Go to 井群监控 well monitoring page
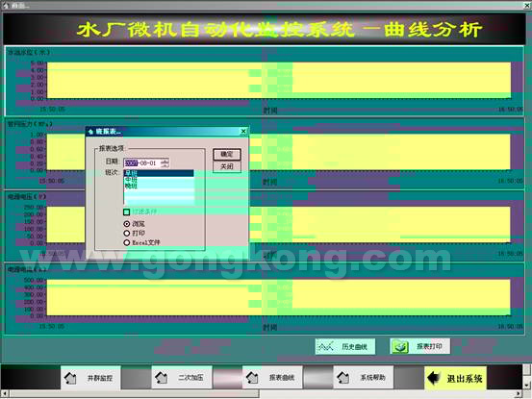Image resolution: width=532 pixels, height=399 pixels. click(x=90, y=377)
